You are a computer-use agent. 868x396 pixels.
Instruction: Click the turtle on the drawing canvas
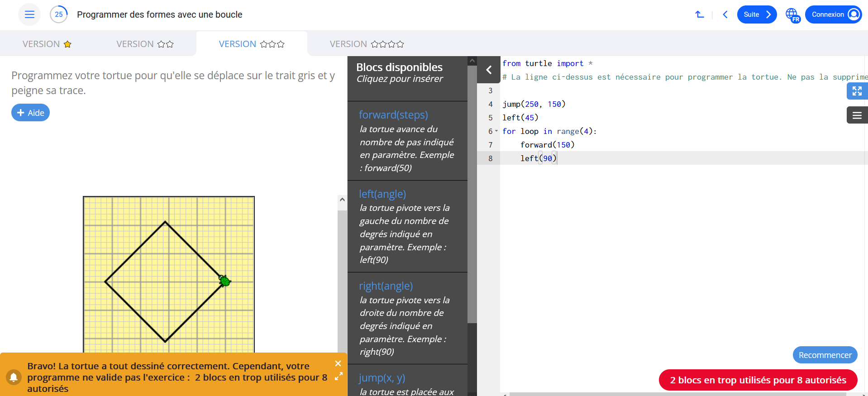[225, 281]
